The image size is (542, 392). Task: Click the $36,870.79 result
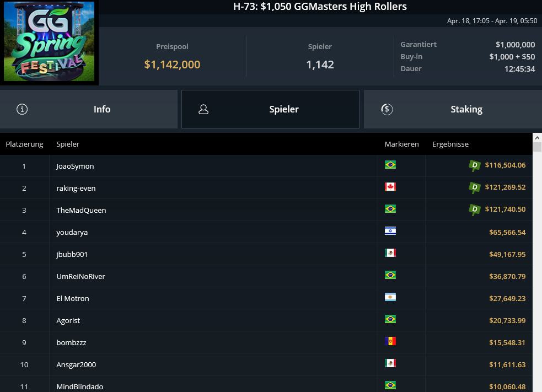(x=507, y=277)
